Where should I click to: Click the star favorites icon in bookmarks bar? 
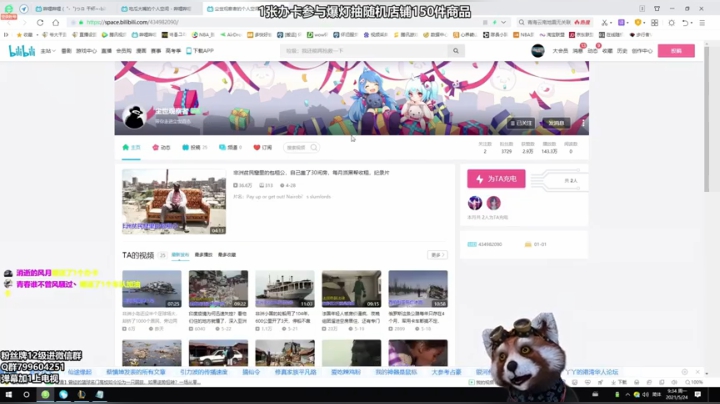point(19,35)
